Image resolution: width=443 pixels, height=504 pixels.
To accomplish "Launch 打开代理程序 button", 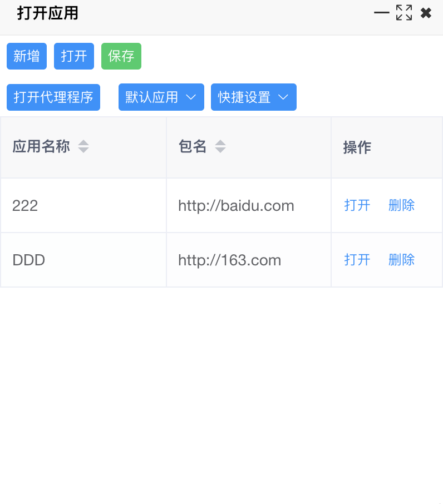I will (x=53, y=97).
